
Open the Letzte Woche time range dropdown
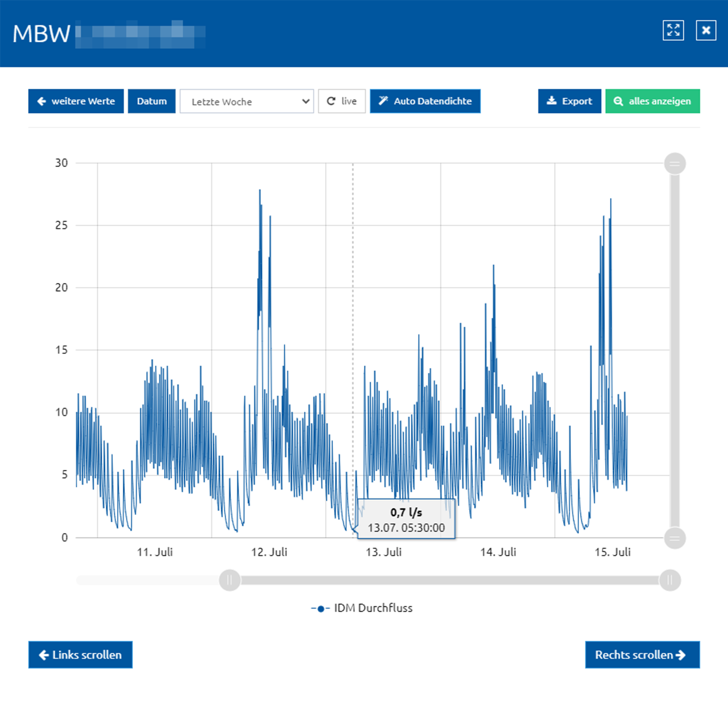[x=247, y=101]
